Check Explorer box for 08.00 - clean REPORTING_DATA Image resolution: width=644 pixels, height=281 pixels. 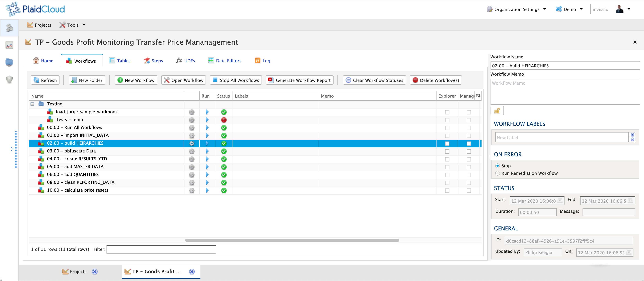447,183
